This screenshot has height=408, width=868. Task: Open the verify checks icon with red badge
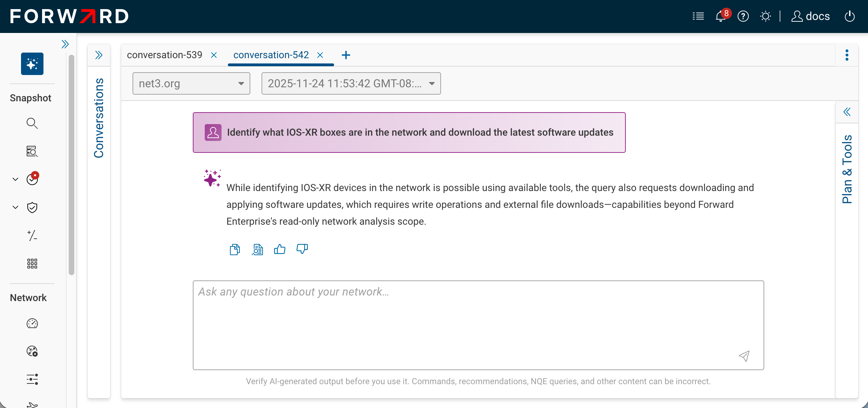coord(33,179)
